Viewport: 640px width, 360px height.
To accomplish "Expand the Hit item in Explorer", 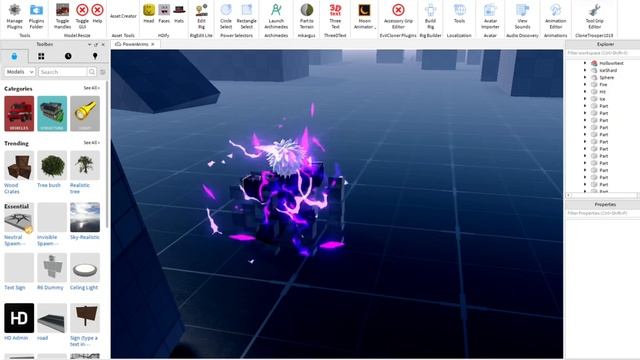I will pos(585,92).
